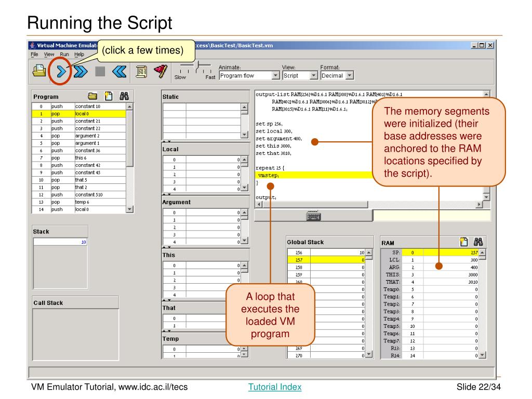This screenshot has width=532, height=399.
Task: Click the single step arrow icon
Action: (61, 72)
